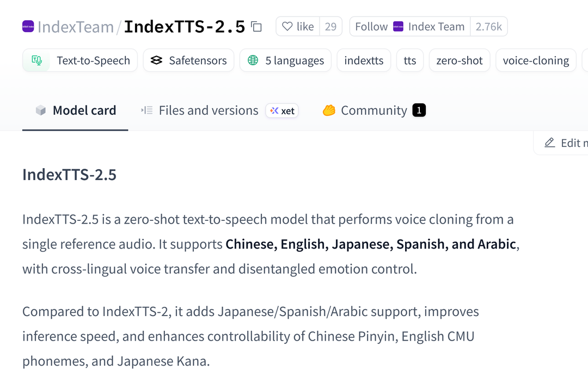The image size is (588, 389).
Task: Click the Safetensors layers icon
Action: (156, 60)
